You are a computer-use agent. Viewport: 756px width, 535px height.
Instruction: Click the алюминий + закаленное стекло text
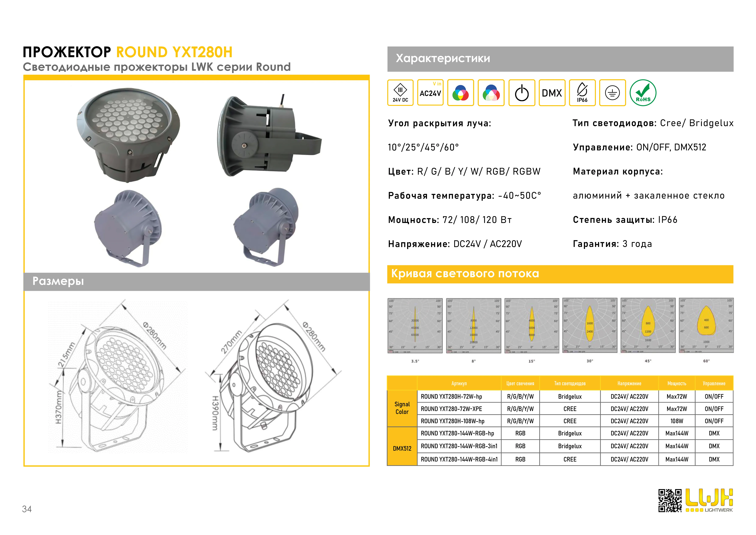pos(649,196)
